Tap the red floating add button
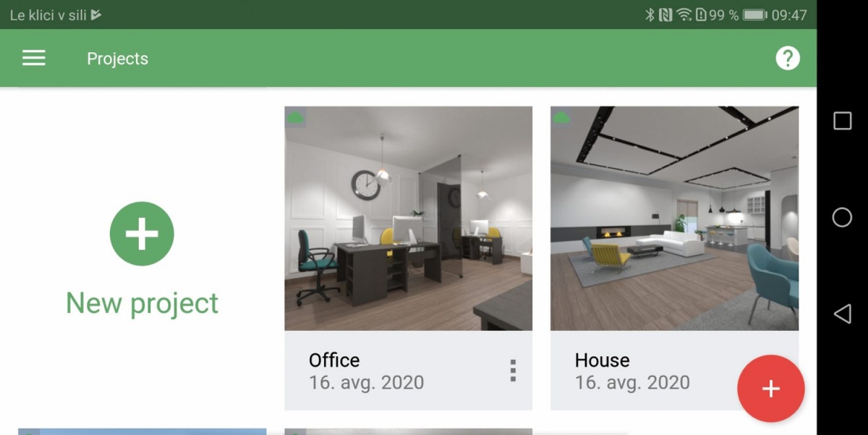Viewport: 868px width, 435px height. click(x=771, y=389)
